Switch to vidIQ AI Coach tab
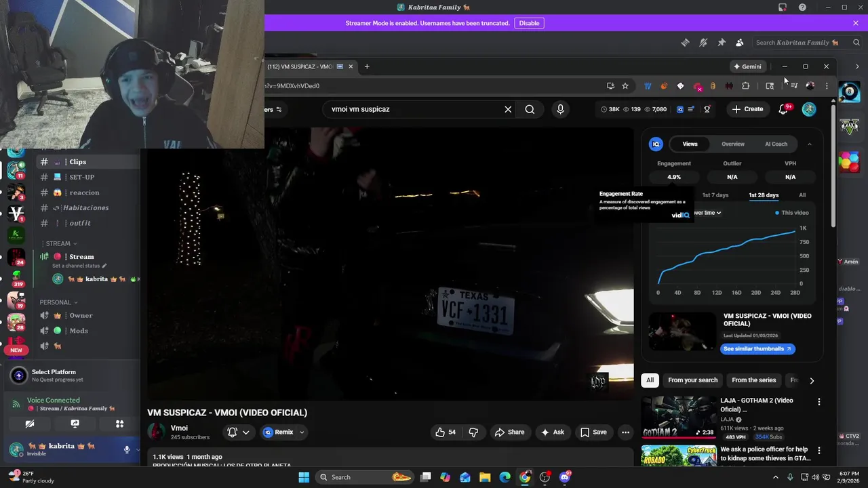The height and width of the screenshot is (488, 868). (776, 144)
